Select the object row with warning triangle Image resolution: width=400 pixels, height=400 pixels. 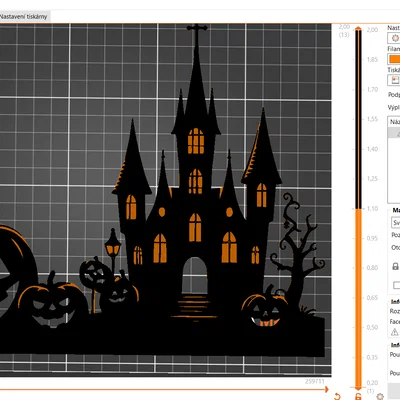point(394,133)
